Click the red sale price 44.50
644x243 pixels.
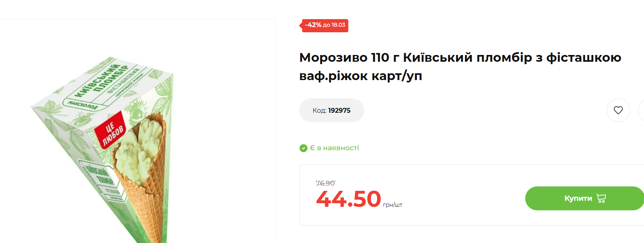coord(348,199)
